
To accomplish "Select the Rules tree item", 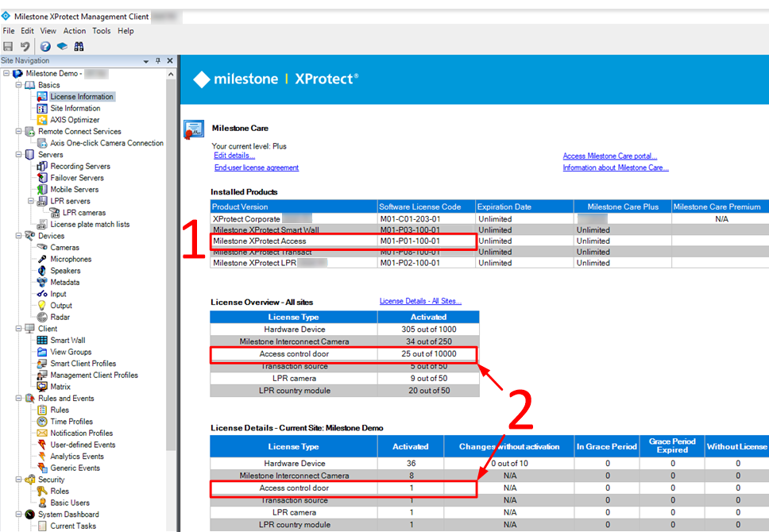I will pos(60,410).
